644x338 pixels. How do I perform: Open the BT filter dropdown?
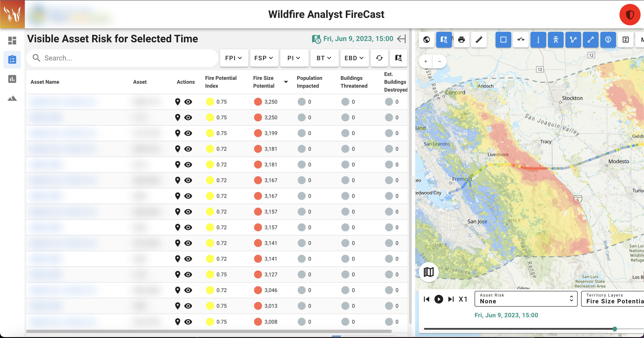coord(324,58)
